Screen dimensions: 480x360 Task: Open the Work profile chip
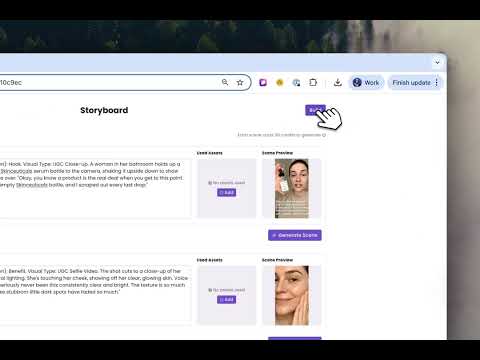(x=366, y=83)
